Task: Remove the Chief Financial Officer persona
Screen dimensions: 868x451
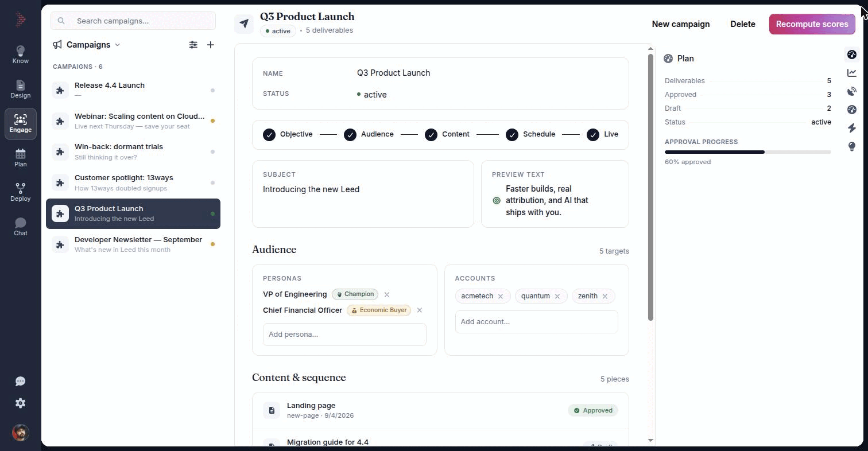Action: click(x=420, y=310)
